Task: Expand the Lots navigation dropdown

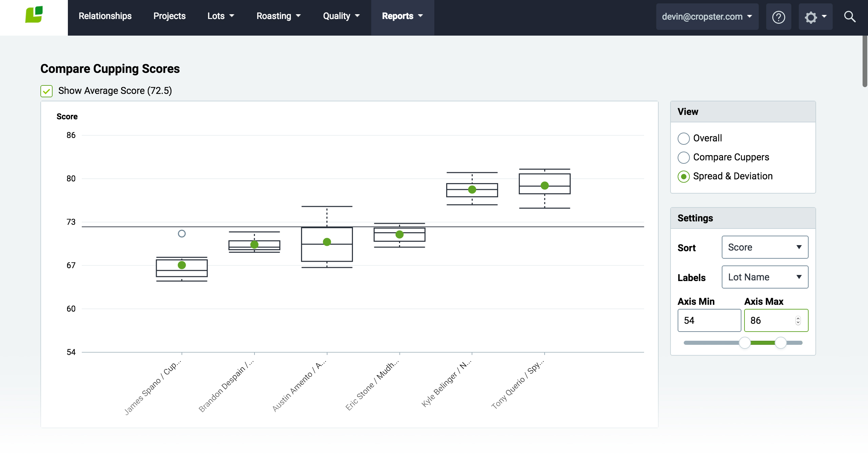Action: coord(221,16)
